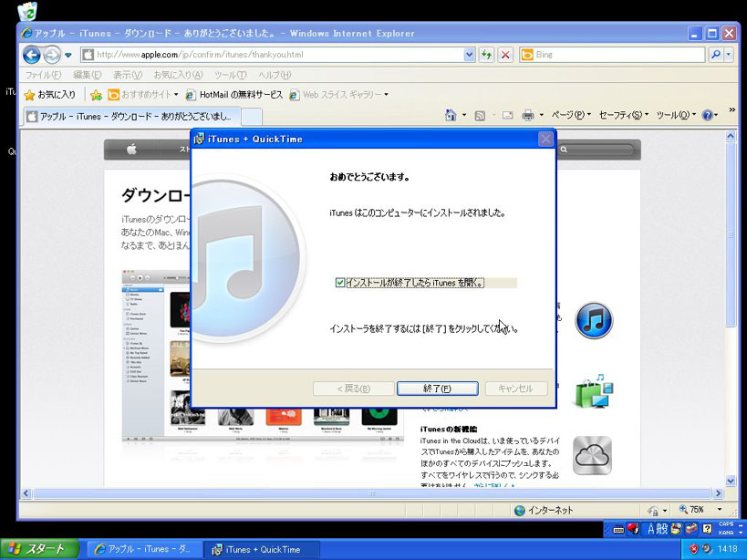Click the horizontal scrollbar left arrow
The width and height of the screenshot is (747, 560).
tap(26, 493)
